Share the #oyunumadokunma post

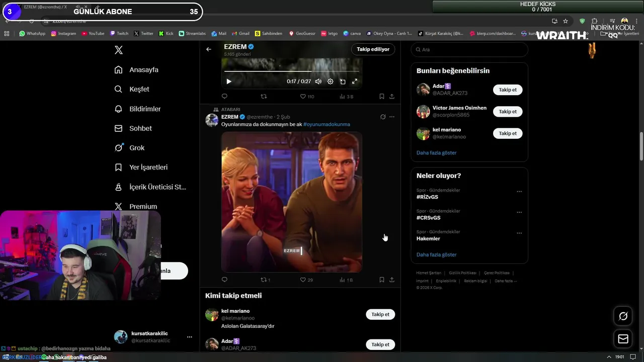coord(391,280)
